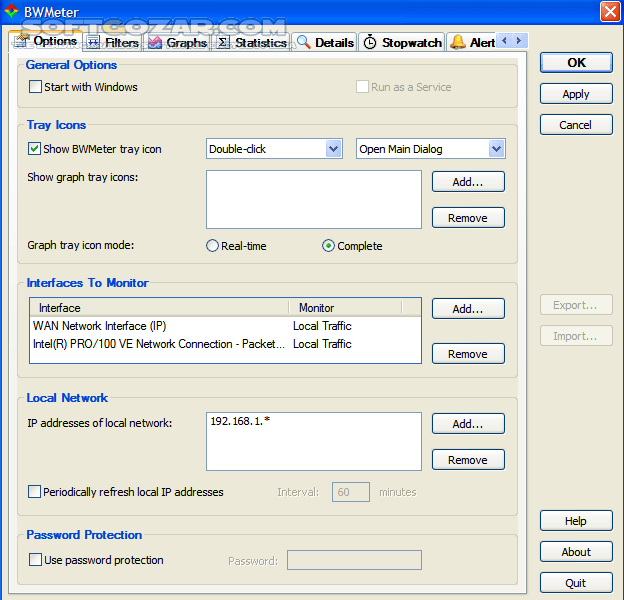Switch to the Statistics tab
The width and height of the screenshot is (624, 600).
pos(252,42)
